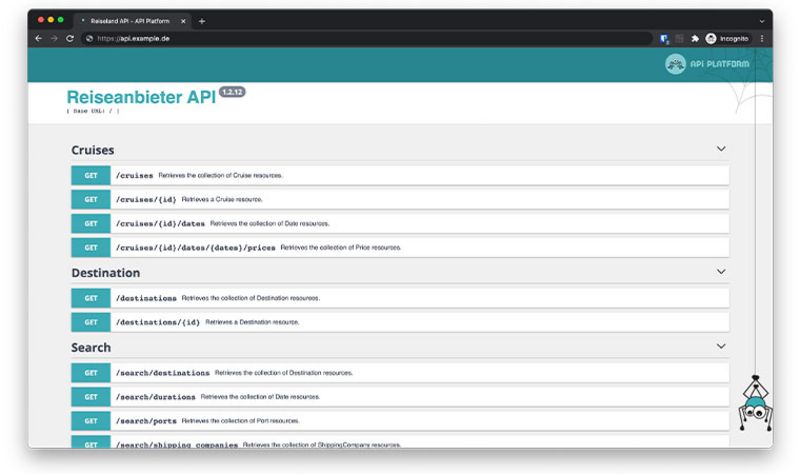Screen dimensions: 800x474
Task: Click the Cruises section heading
Action: [x=93, y=150]
